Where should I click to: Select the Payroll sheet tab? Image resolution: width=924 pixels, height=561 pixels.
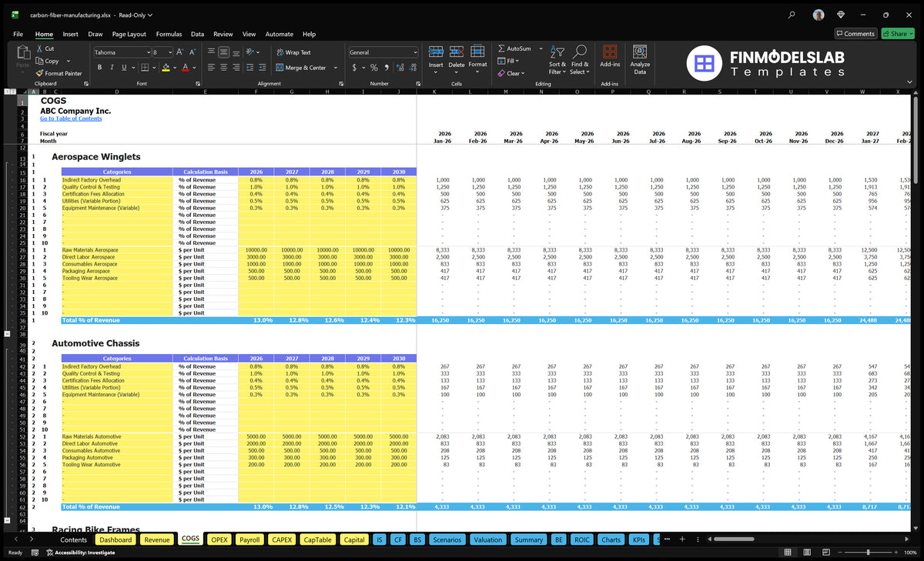[x=249, y=539]
